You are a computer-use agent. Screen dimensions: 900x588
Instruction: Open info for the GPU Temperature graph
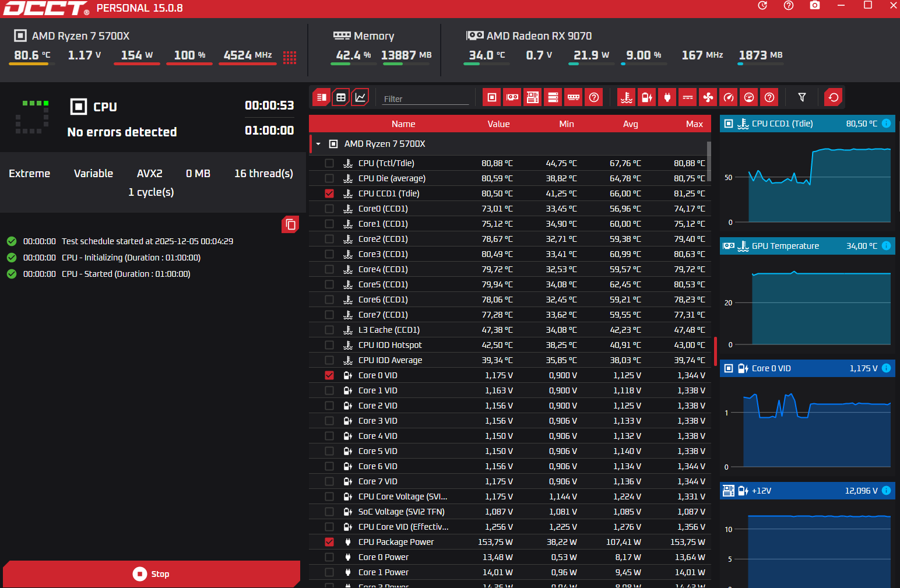[x=886, y=246]
